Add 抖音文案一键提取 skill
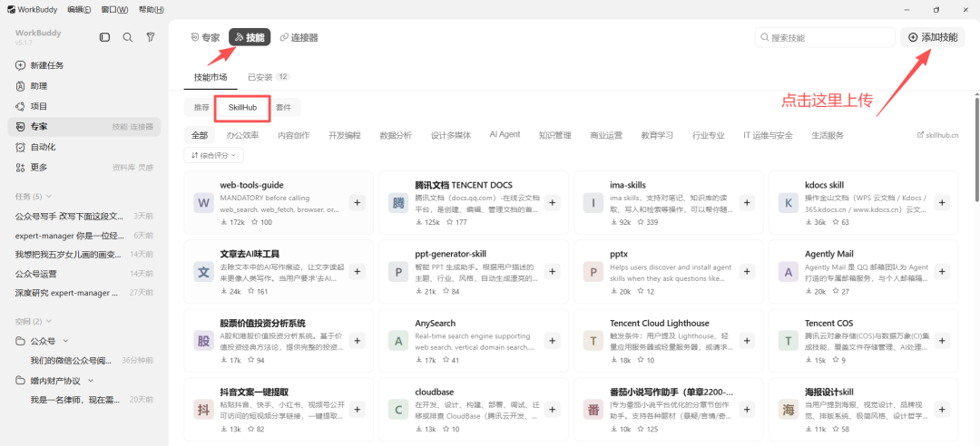 [x=357, y=410]
